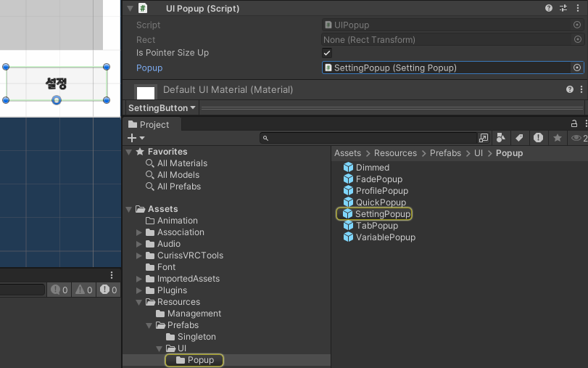Screen dimensions: 588x368
Task: Open Console panel options menu
Action: (x=112, y=275)
